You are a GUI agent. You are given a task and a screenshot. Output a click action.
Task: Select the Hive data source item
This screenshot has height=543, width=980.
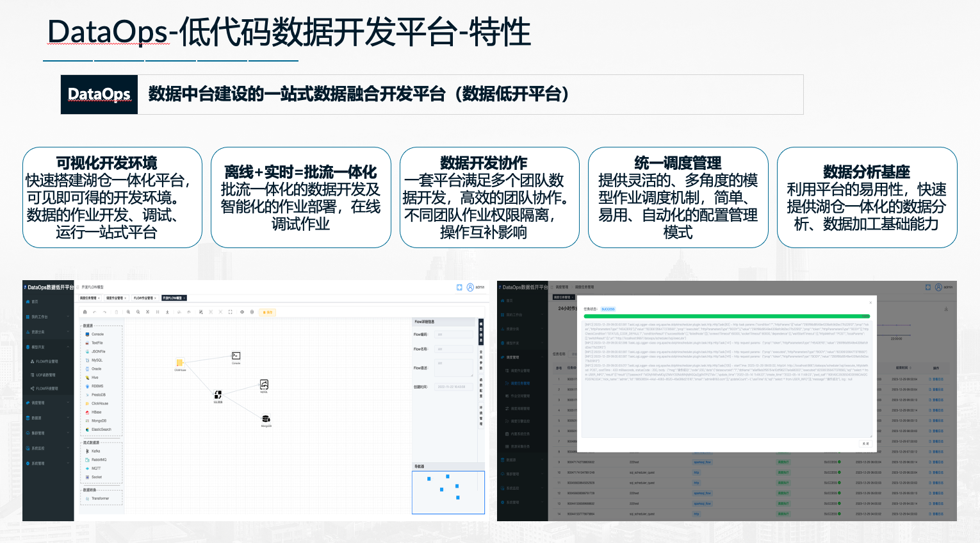[x=92, y=378]
